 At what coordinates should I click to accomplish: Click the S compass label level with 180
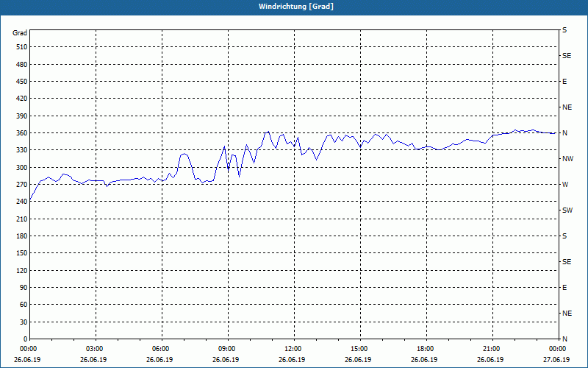tap(564, 236)
